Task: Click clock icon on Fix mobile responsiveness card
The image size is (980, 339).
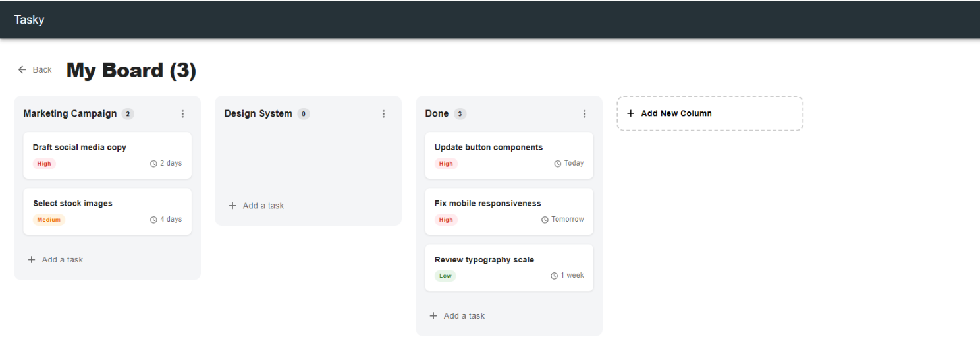Action: click(545, 220)
